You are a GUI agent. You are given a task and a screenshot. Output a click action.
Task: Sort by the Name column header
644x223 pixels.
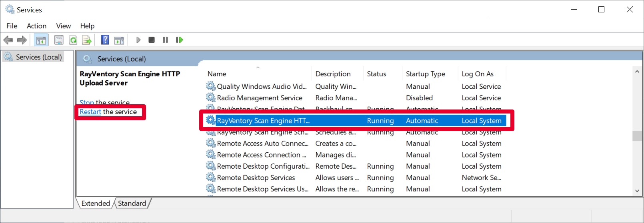coord(258,74)
